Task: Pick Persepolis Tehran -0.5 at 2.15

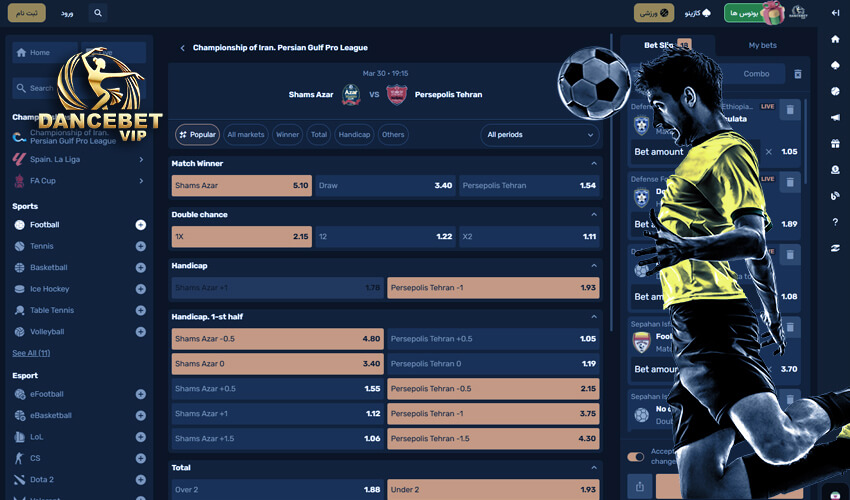Action: click(x=493, y=389)
